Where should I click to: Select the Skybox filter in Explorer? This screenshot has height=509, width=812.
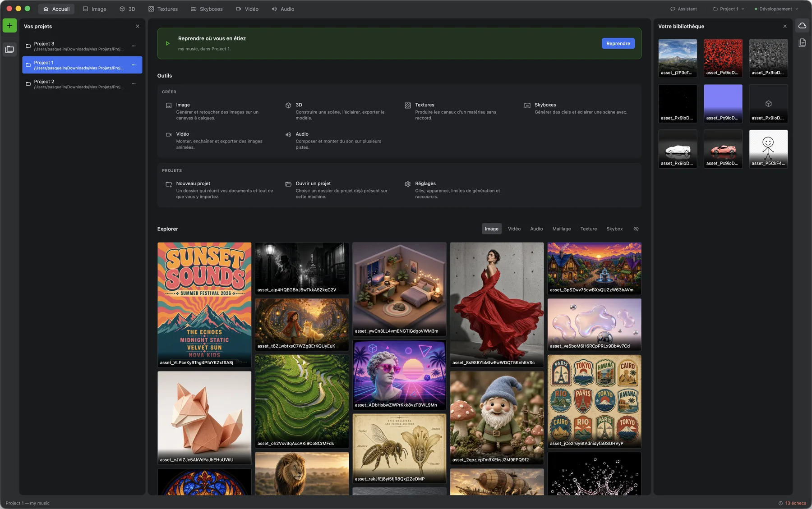(614, 229)
